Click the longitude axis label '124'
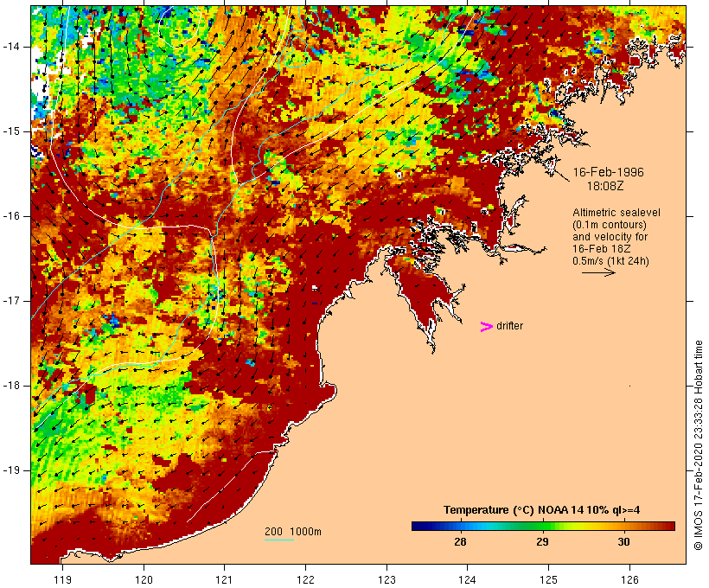This screenshot has height=588, width=709. 468,580
